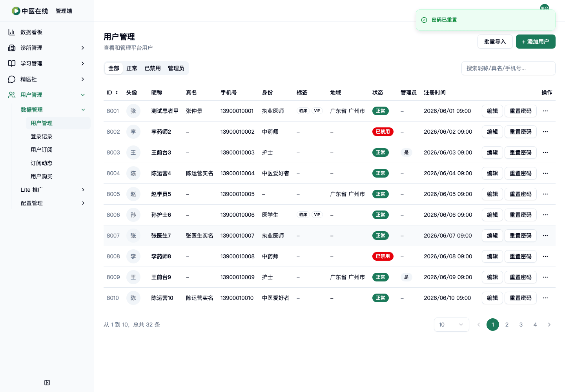This screenshot has width=565, height=392.
Task: Click the 是 admin badge of 王前台3
Action: point(406,152)
